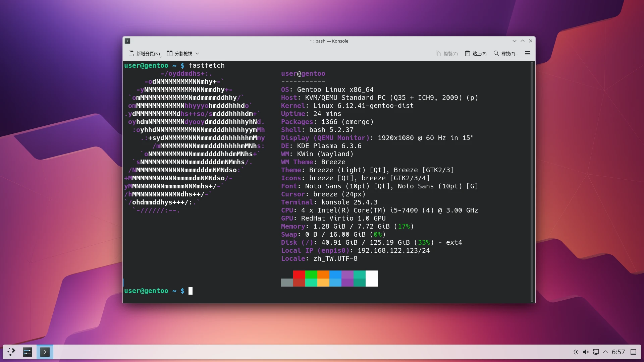Open the volume tray control
Viewport: 644px width, 362px height.
coord(586,352)
